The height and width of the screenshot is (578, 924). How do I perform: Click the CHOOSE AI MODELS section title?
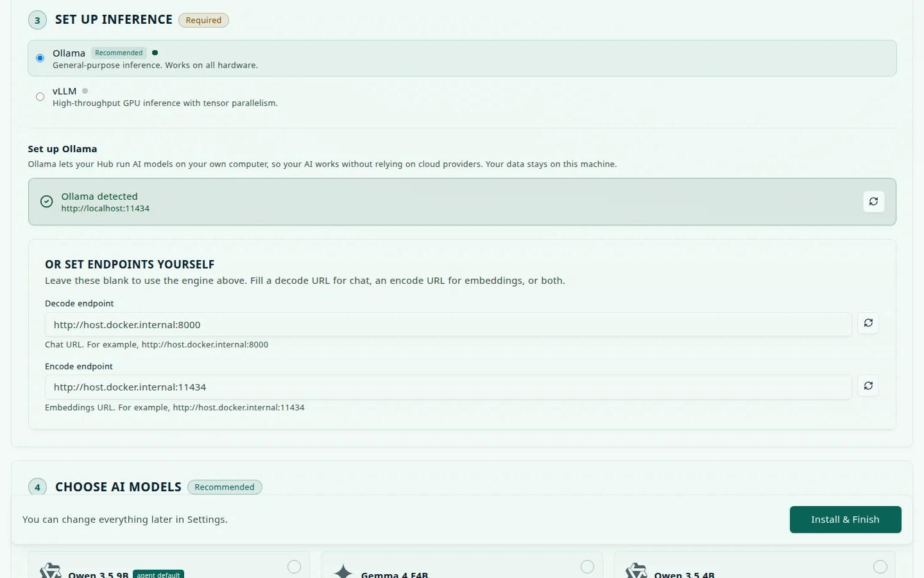(x=118, y=487)
